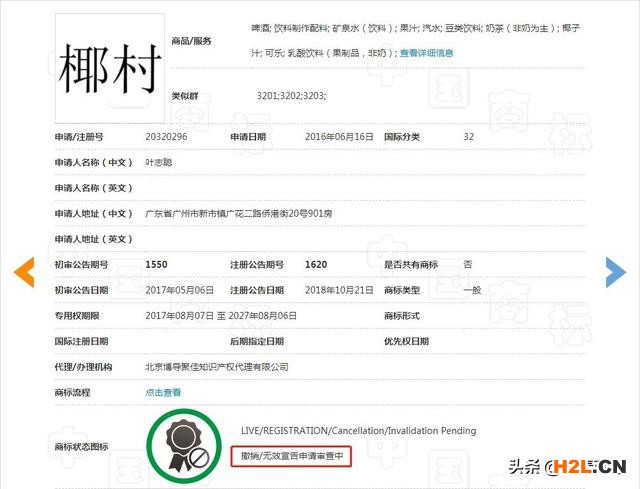
Task: Select shared trademark value 否
Action: [x=468, y=265]
